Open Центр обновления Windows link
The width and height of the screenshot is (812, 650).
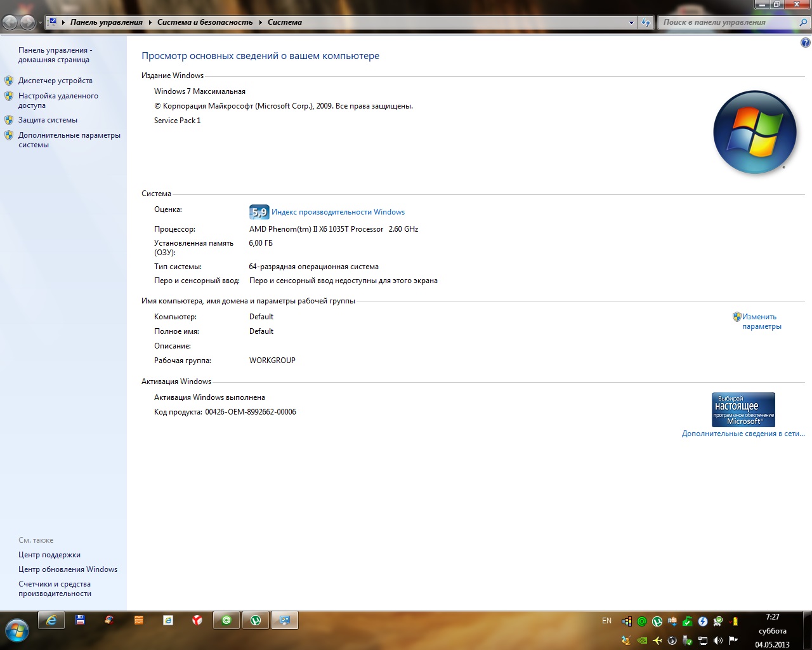(68, 569)
